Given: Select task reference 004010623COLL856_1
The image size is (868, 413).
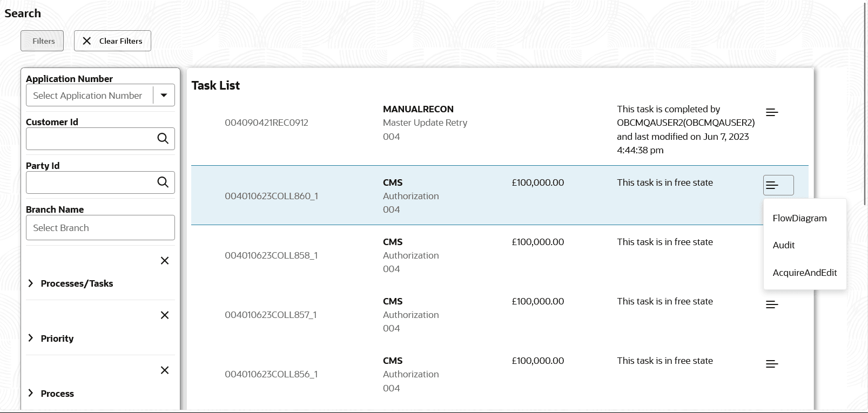Looking at the screenshot, I should (271, 374).
